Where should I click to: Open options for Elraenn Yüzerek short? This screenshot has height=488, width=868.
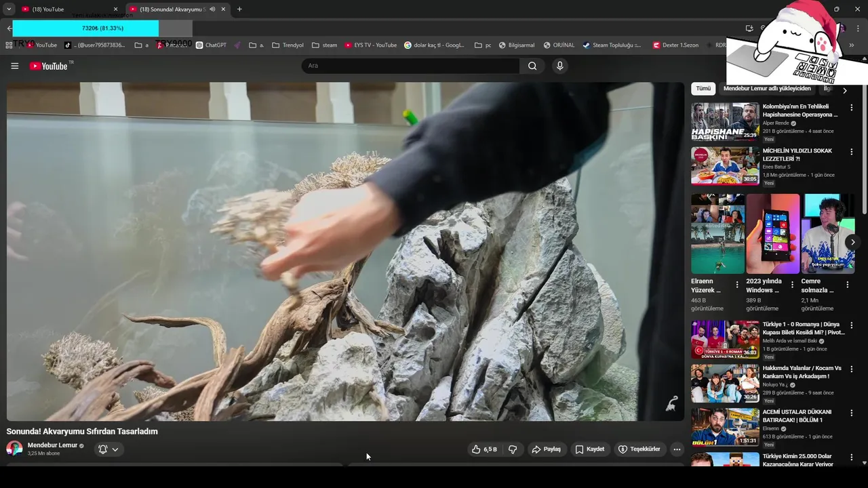(x=737, y=285)
